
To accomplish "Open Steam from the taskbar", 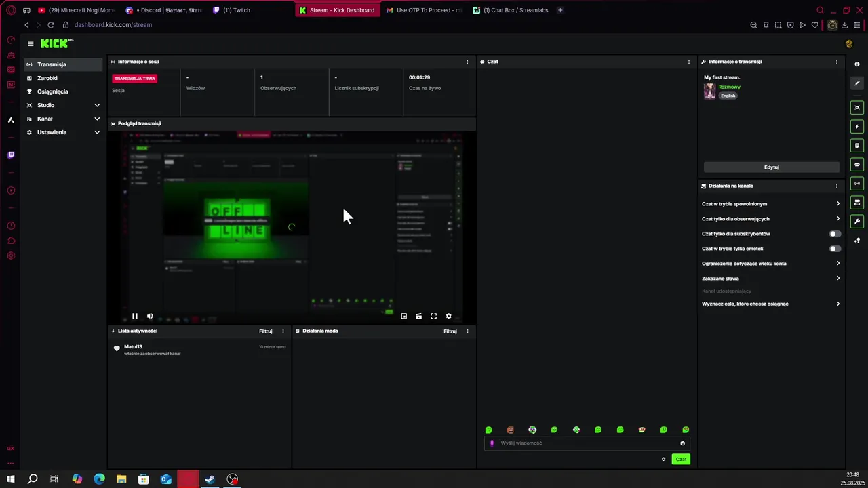I will 210,479.
